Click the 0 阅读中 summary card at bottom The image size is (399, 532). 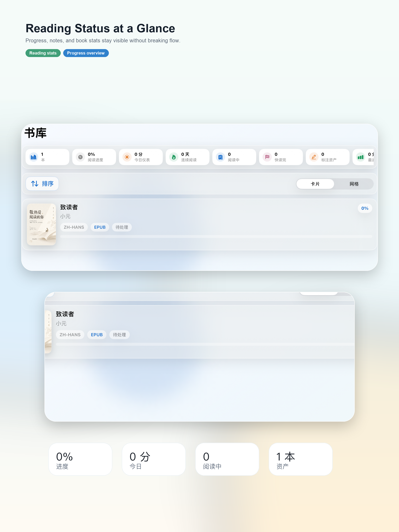point(227,459)
